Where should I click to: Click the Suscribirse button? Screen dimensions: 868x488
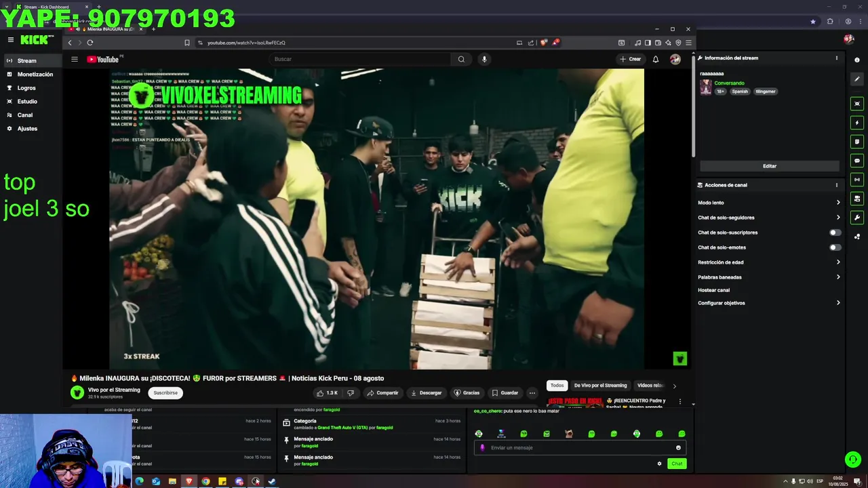(165, 393)
